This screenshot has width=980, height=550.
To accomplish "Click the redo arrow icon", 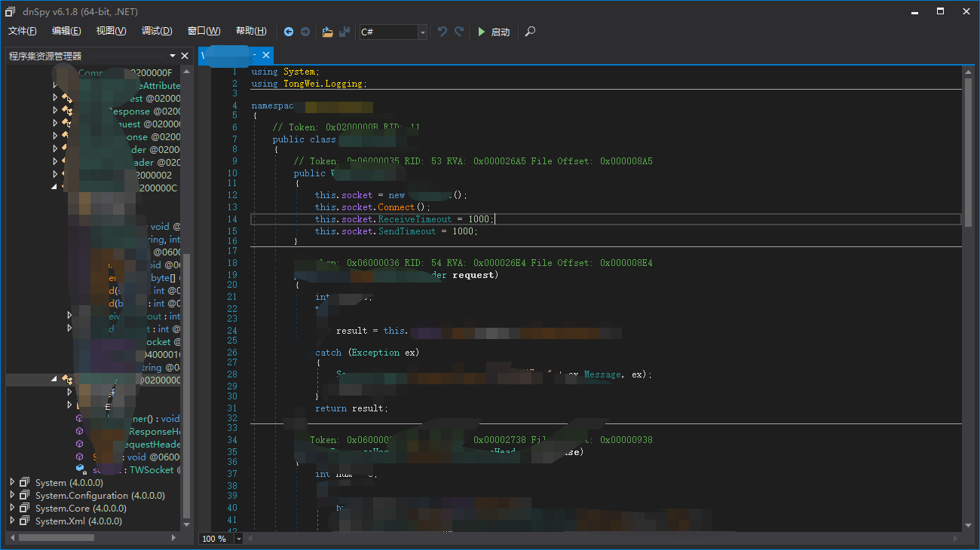I will pos(459,32).
